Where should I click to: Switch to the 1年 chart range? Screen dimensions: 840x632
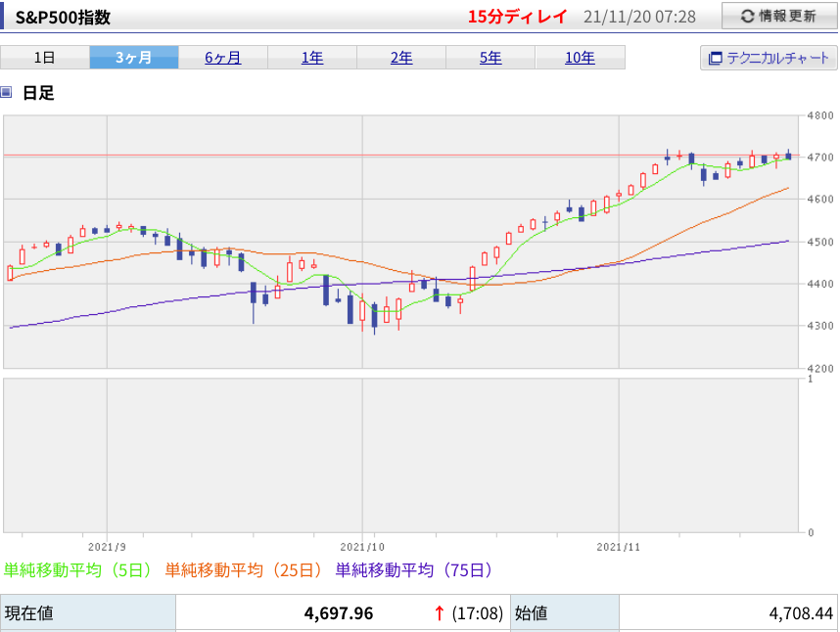(312, 58)
